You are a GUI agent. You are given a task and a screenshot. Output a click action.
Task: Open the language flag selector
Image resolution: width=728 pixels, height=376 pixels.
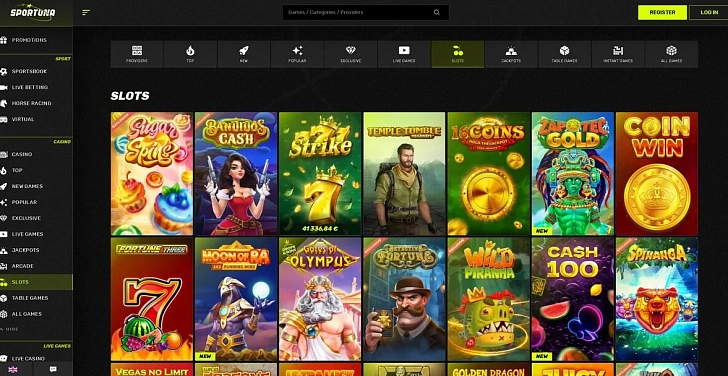click(13, 370)
